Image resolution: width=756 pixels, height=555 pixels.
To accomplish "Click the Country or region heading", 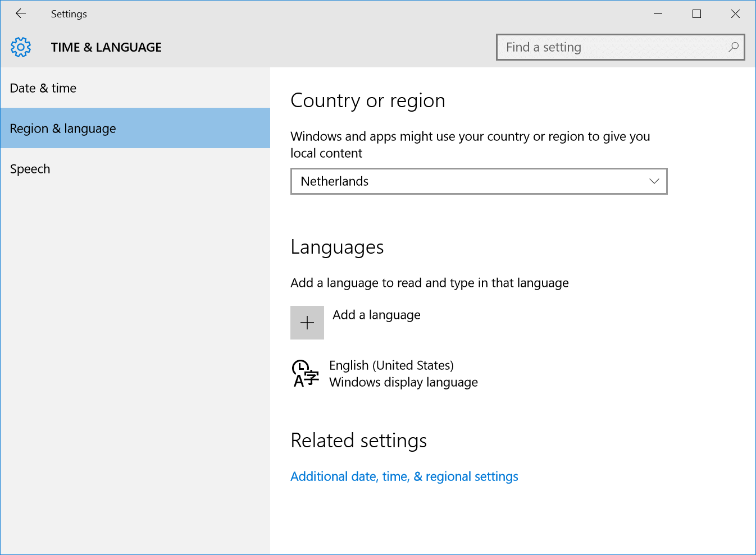I will [x=368, y=100].
